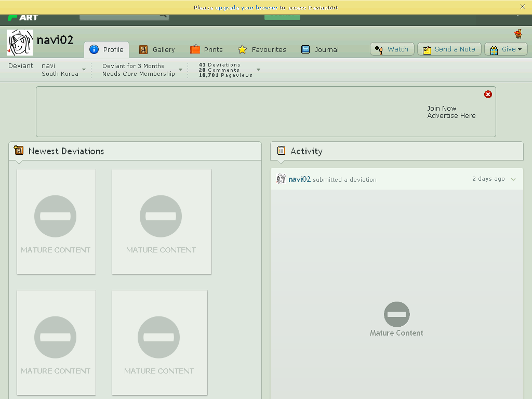Click the Prints shopping bag icon

pyautogui.click(x=195, y=49)
